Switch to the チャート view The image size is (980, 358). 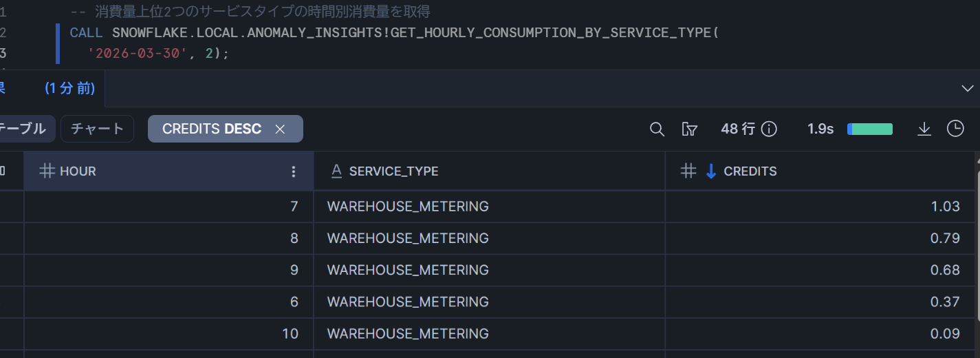point(97,129)
